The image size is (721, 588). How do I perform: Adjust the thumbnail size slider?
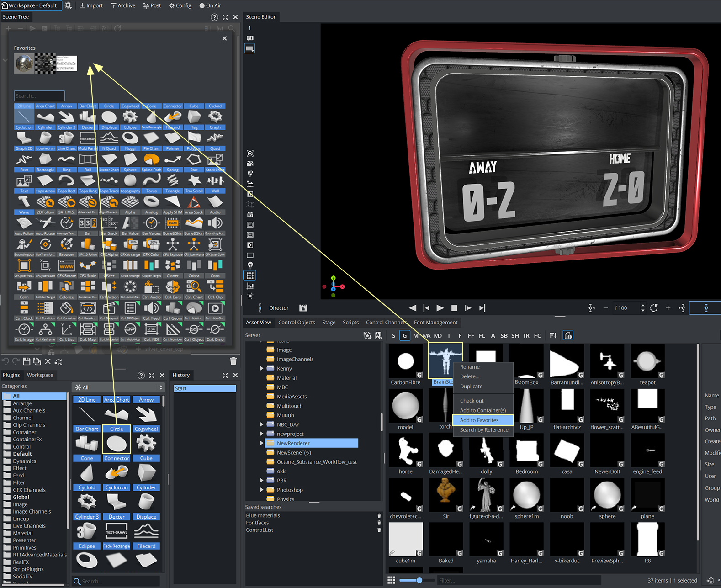point(419,580)
